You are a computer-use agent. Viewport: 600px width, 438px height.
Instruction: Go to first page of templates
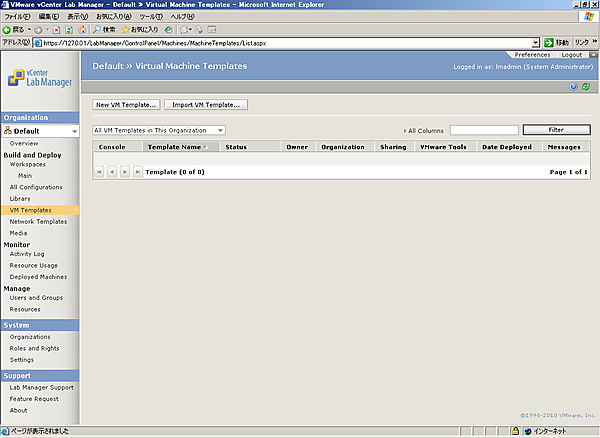click(99, 172)
